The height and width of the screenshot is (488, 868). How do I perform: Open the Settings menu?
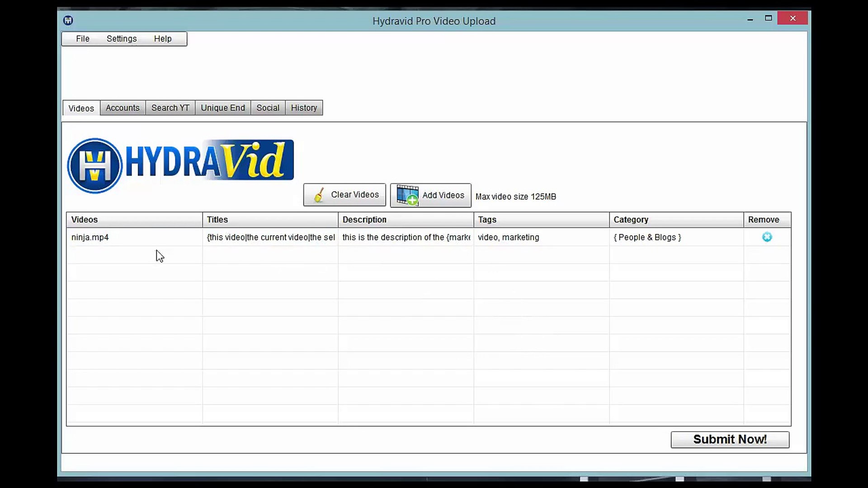pos(122,38)
